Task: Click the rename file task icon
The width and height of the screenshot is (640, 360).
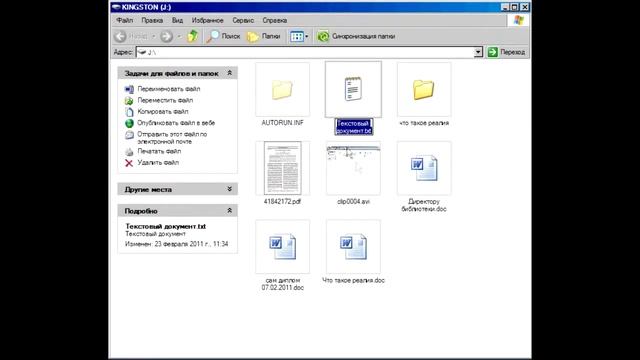Action: pyautogui.click(x=129, y=89)
